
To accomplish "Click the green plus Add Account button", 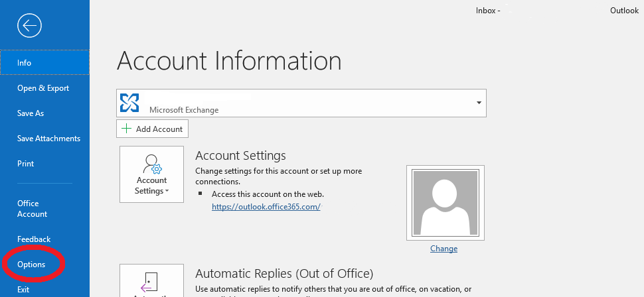I will click(153, 129).
